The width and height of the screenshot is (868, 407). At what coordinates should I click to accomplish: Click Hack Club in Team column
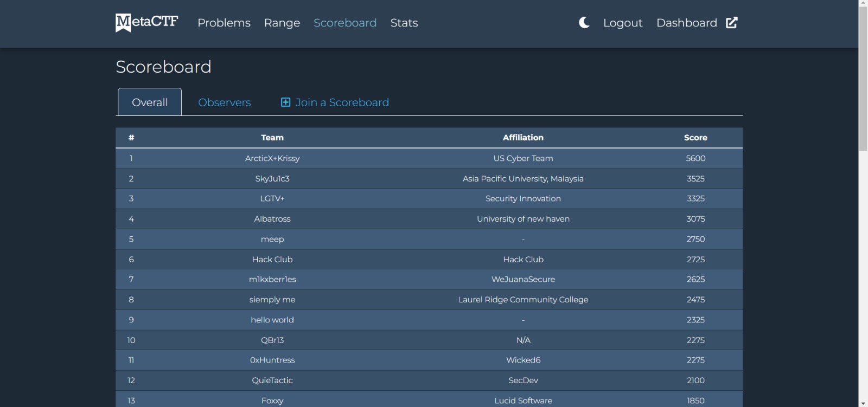(272, 259)
